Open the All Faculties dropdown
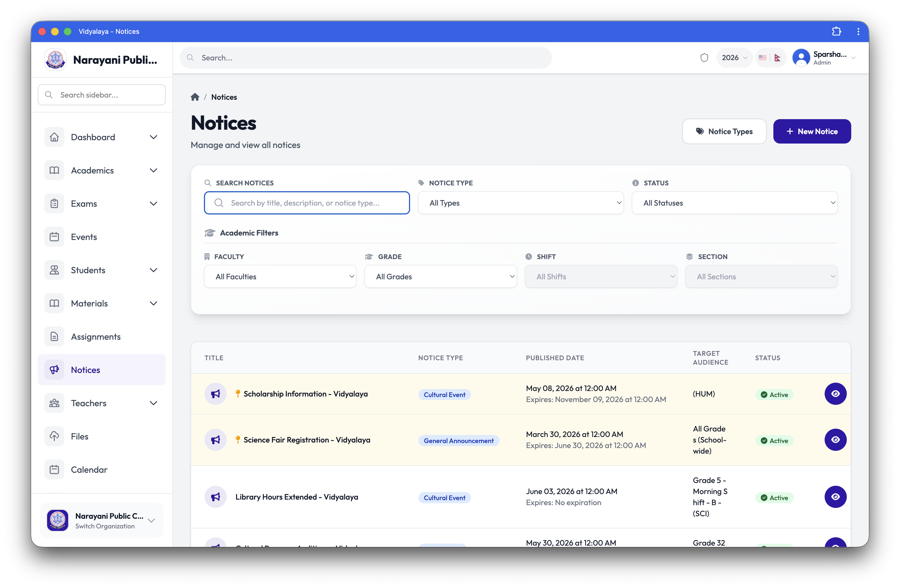This screenshot has width=900, height=588. (x=280, y=277)
